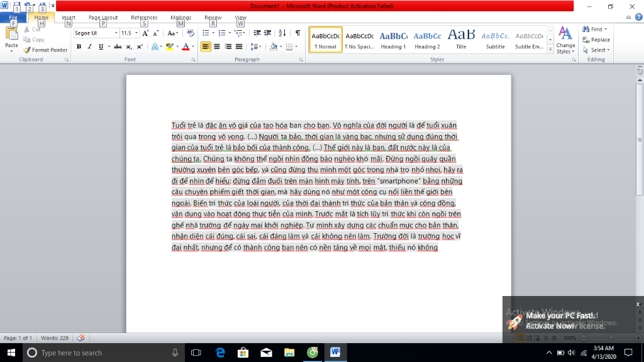Click Sort icon in Paragraph group
Viewport: 644px width, 362px height.
pyautogui.click(x=282, y=33)
